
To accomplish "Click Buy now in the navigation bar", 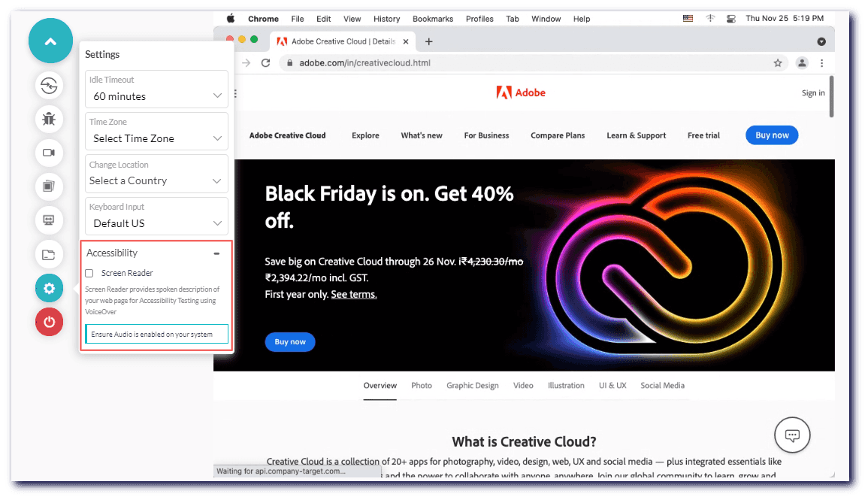I will (772, 135).
